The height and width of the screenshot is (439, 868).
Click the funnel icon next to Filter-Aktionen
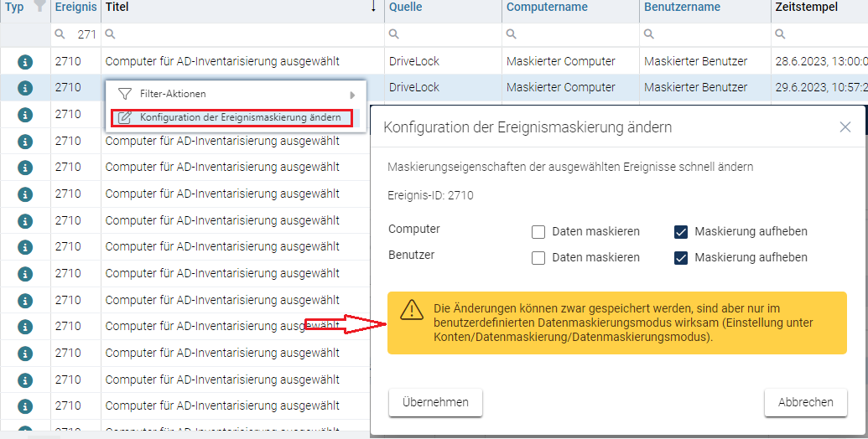click(x=125, y=94)
